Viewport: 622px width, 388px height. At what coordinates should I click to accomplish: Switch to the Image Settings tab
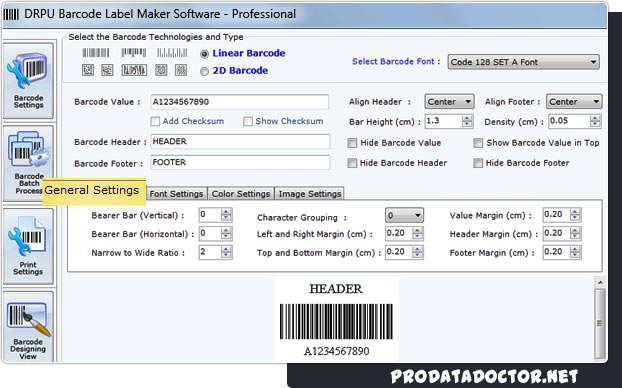pos(309,194)
